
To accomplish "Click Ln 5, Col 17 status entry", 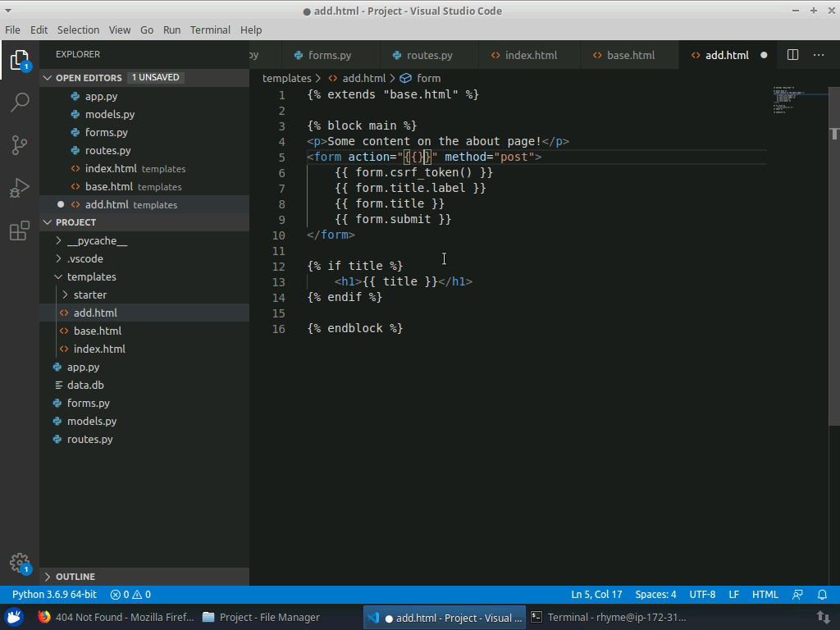I will coord(596,595).
